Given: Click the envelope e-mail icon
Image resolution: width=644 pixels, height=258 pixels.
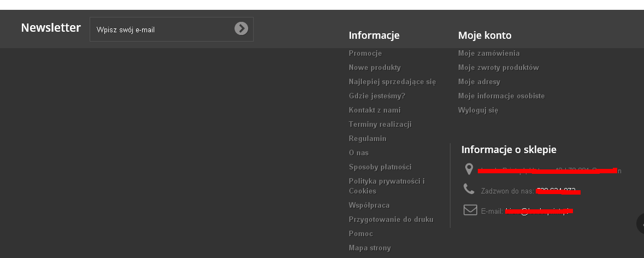Looking at the screenshot, I should coord(470,210).
